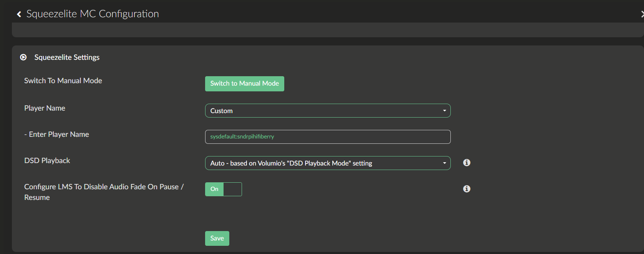Click the Configure LMS To Disable Audio Fade label
The image size is (644, 254).
pyautogui.click(x=104, y=192)
